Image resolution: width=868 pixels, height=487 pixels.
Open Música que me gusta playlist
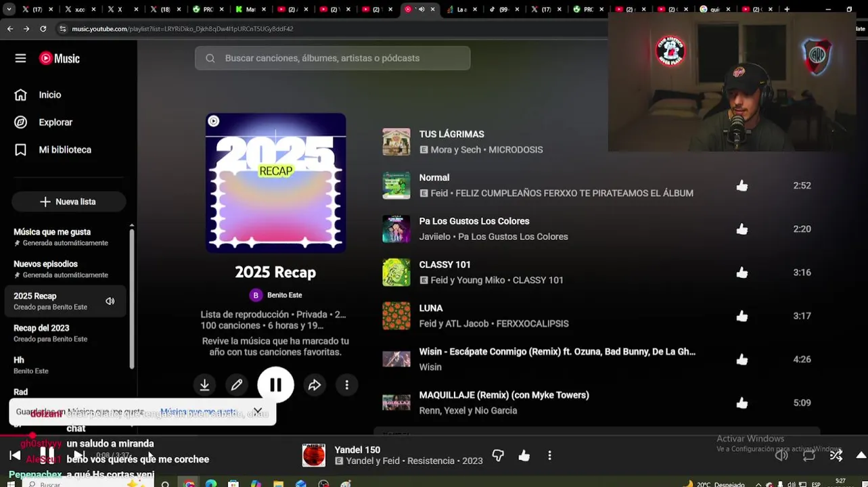[66, 237]
